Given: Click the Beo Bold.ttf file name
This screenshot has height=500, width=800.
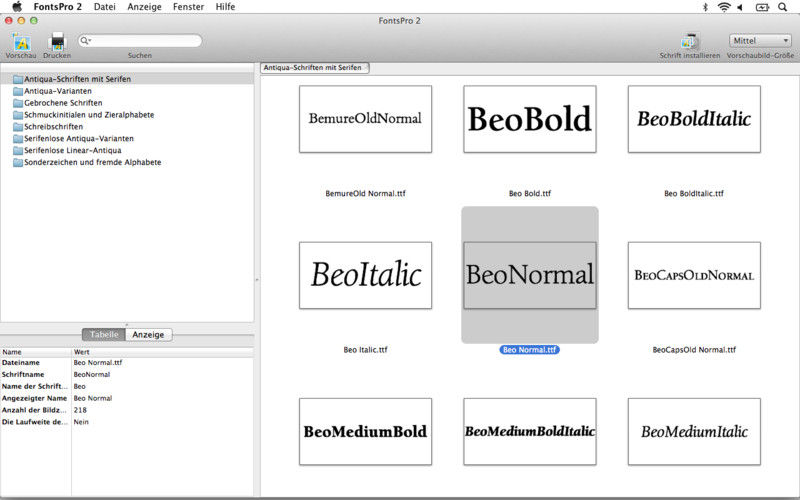Looking at the screenshot, I should coord(530,193).
